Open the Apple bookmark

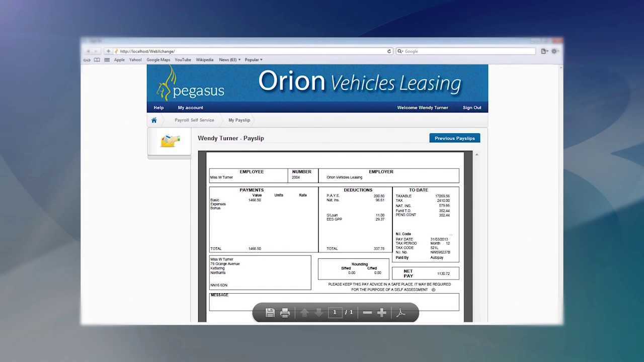[x=119, y=60]
